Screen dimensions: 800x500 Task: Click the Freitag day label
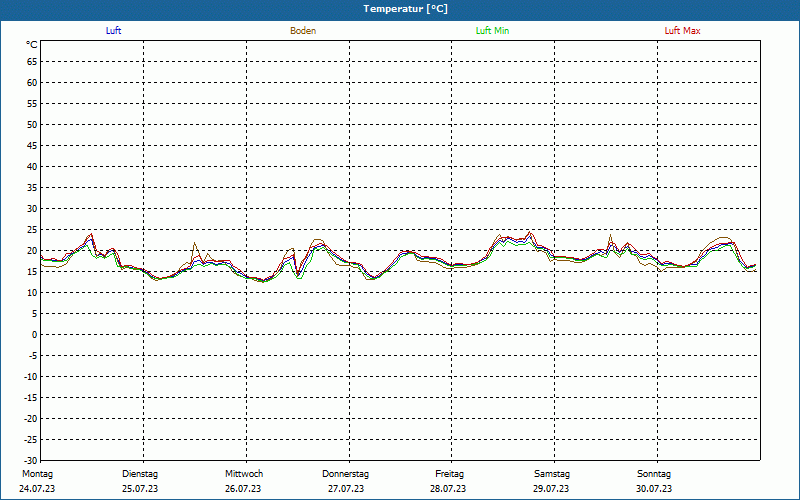point(449,474)
